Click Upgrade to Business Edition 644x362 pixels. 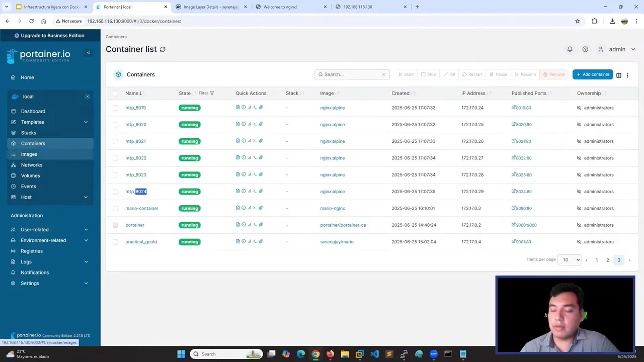click(49, 36)
